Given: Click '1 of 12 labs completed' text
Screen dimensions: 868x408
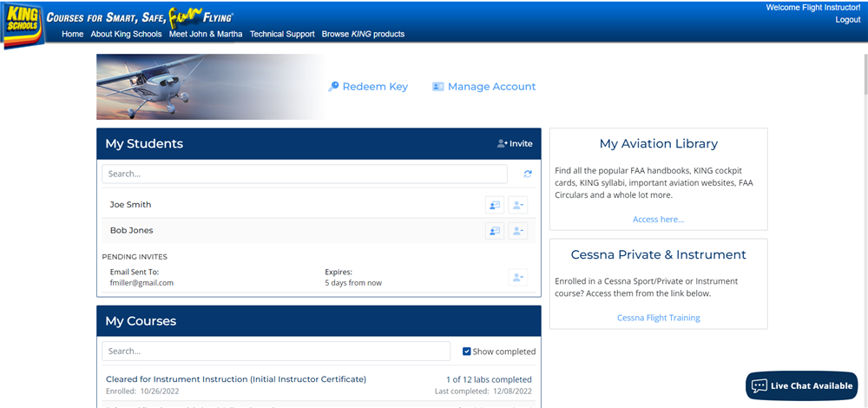Looking at the screenshot, I should tap(489, 379).
